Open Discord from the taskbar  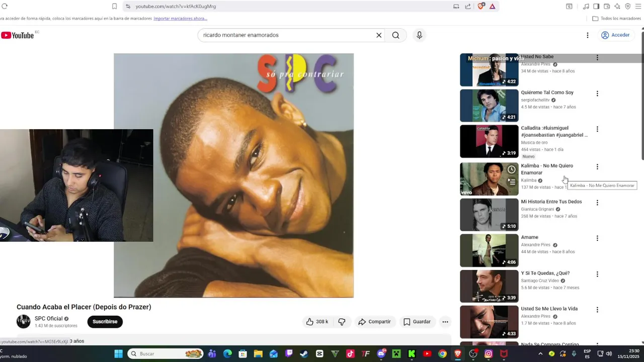pos(381,354)
